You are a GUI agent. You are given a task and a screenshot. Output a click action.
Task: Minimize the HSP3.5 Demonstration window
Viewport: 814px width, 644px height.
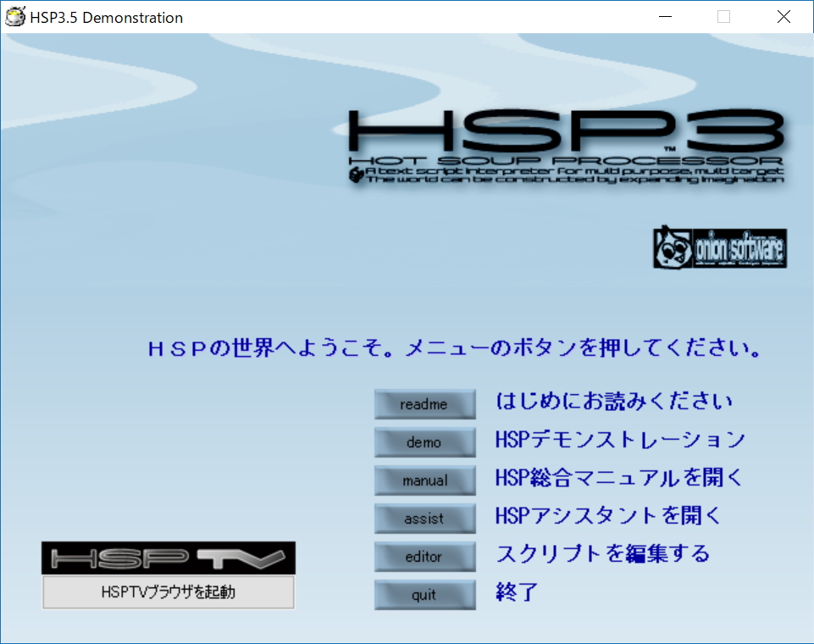coord(666,17)
